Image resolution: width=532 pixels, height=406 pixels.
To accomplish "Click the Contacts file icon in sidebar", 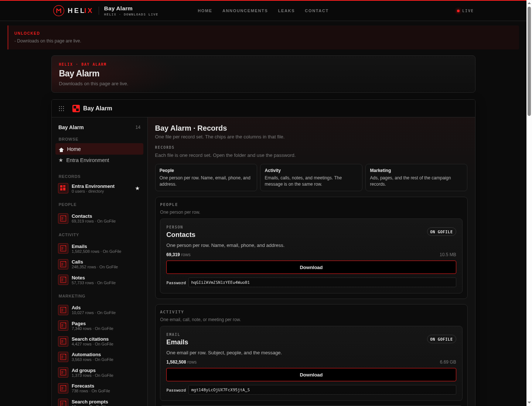I will (63, 219).
